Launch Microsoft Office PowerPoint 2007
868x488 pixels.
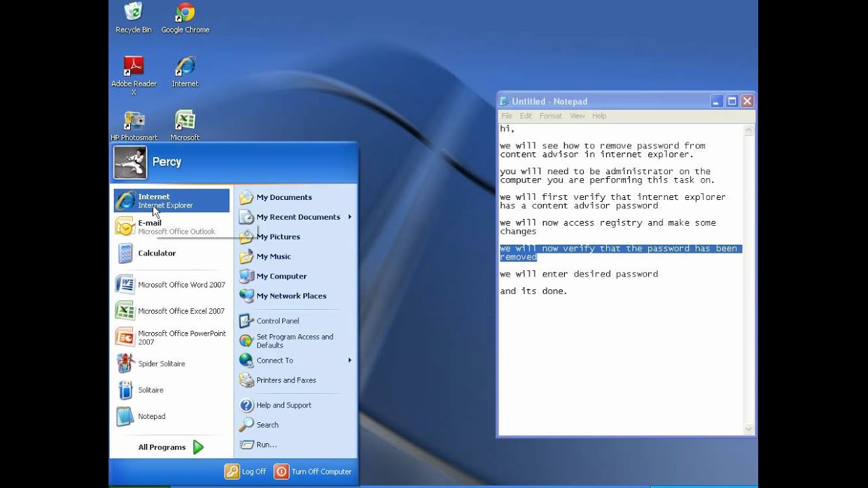click(172, 338)
